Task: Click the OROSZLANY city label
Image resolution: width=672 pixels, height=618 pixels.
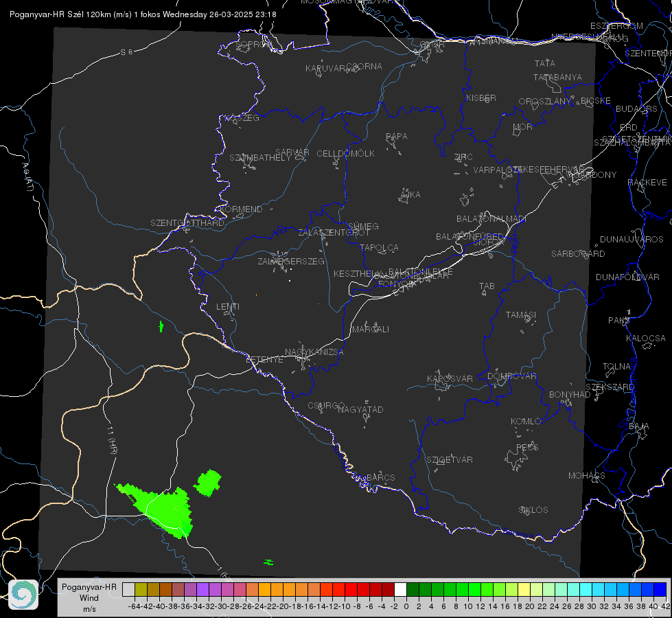Action: [544, 101]
